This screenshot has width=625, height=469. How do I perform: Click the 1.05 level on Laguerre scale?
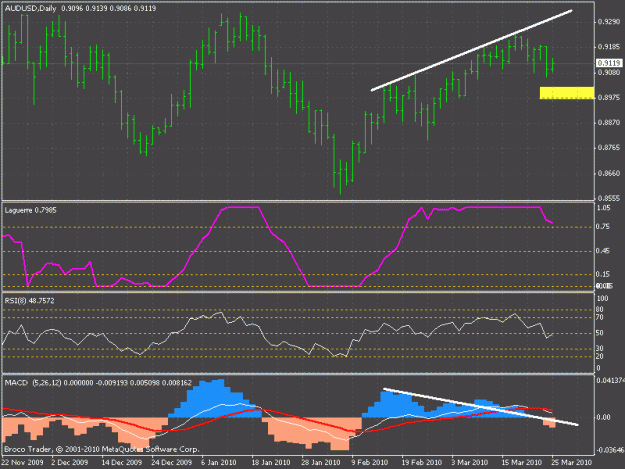point(603,208)
